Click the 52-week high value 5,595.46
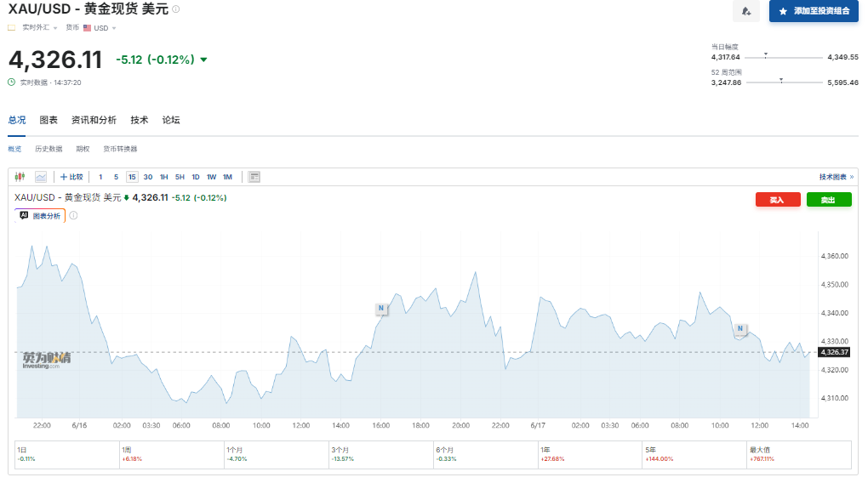The height and width of the screenshot is (483, 868). click(842, 82)
